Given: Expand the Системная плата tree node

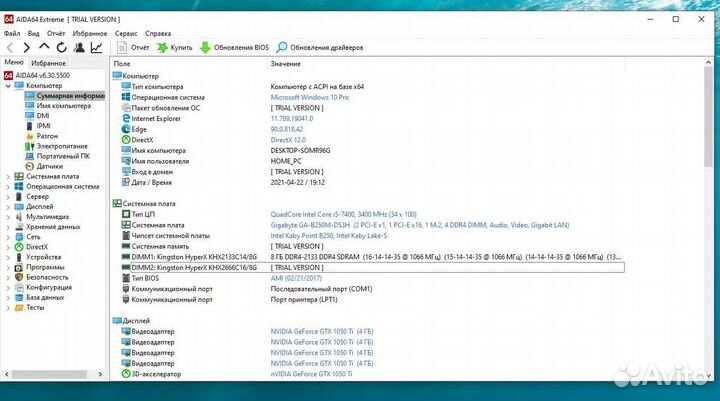Looking at the screenshot, I should [9, 176].
